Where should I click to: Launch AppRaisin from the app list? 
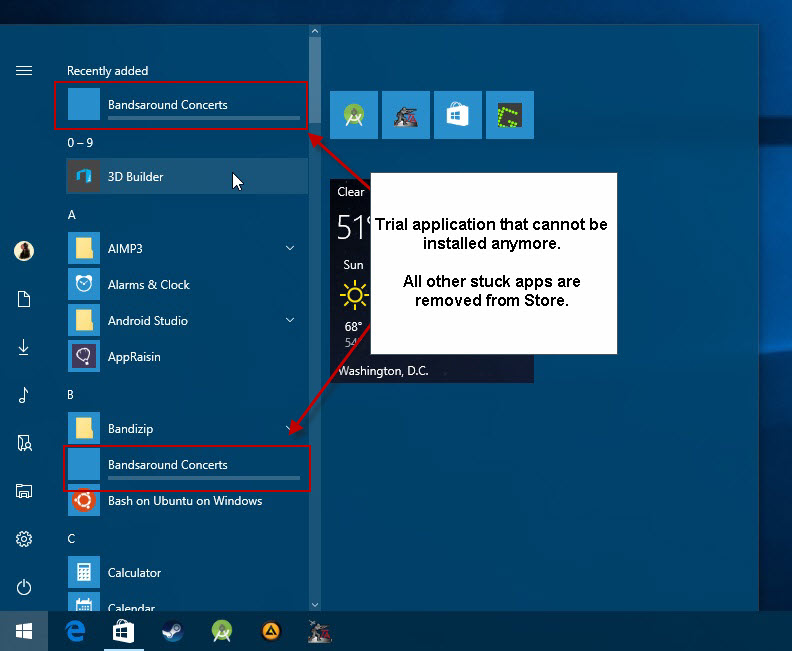tap(187, 356)
